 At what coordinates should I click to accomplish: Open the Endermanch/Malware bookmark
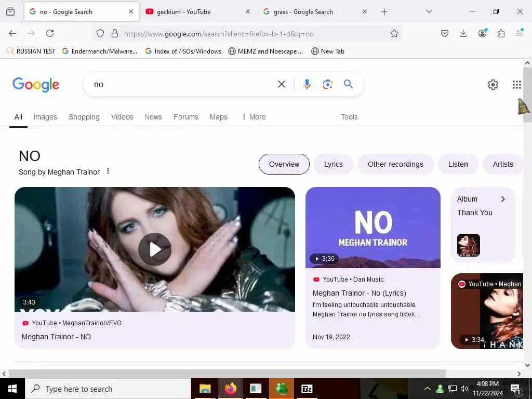[x=100, y=51]
